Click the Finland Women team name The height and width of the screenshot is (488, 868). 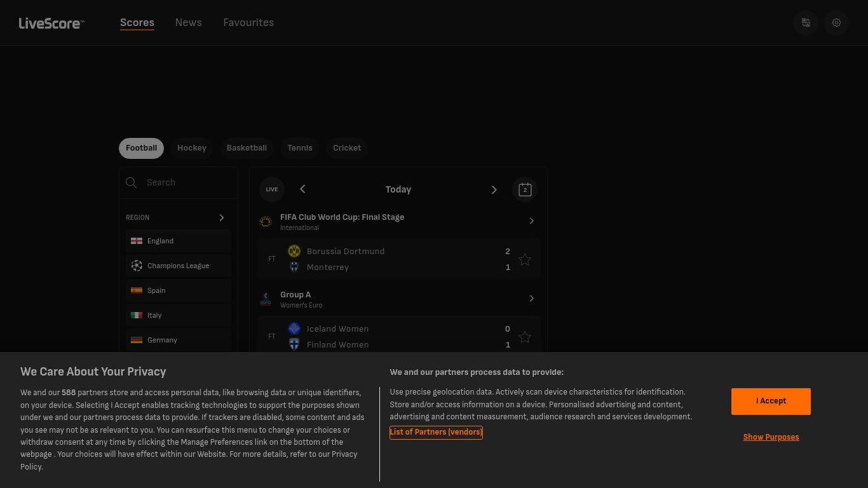point(337,345)
